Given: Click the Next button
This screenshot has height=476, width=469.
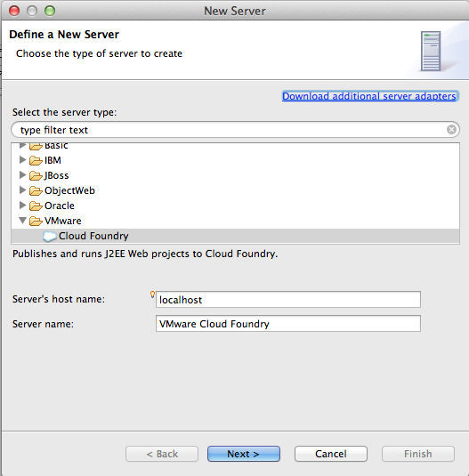Looking at the screenshot, I should pyautogui.click(x=244, y=454).
